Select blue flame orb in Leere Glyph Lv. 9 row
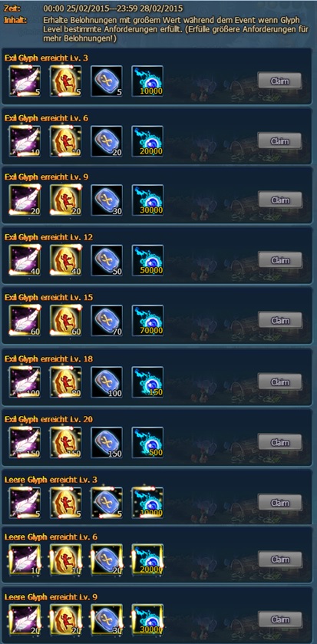The image size is (317, 644). pos(147,619)
